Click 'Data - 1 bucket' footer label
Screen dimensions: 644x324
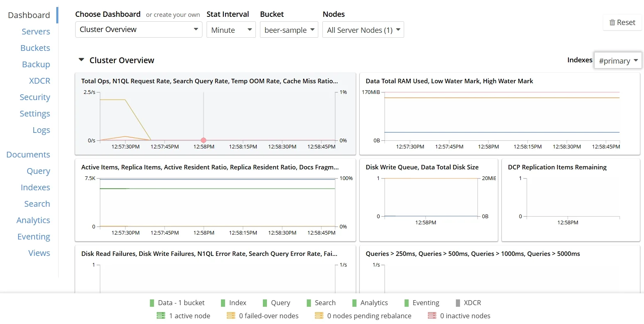click(x=181, y=303)
